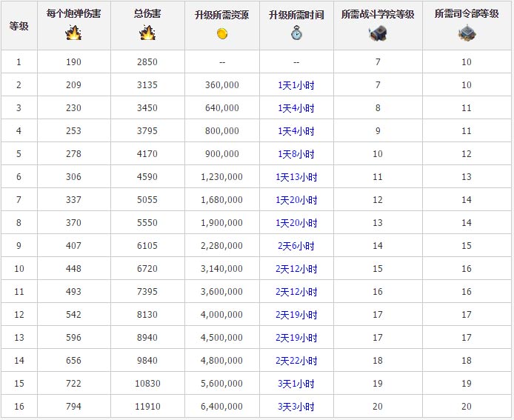Select the 6,400,000 resource cost cell
The height and width of the screenshot is (420, 514).
click(222, 407)
